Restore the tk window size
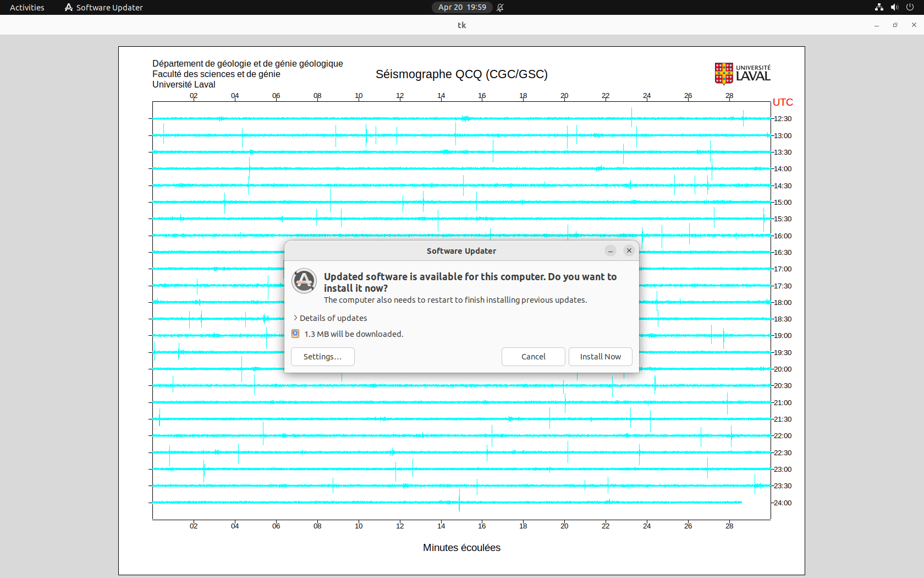Viewport: 924px width, 578px height. pyautogui.click(x=895, y=25)
